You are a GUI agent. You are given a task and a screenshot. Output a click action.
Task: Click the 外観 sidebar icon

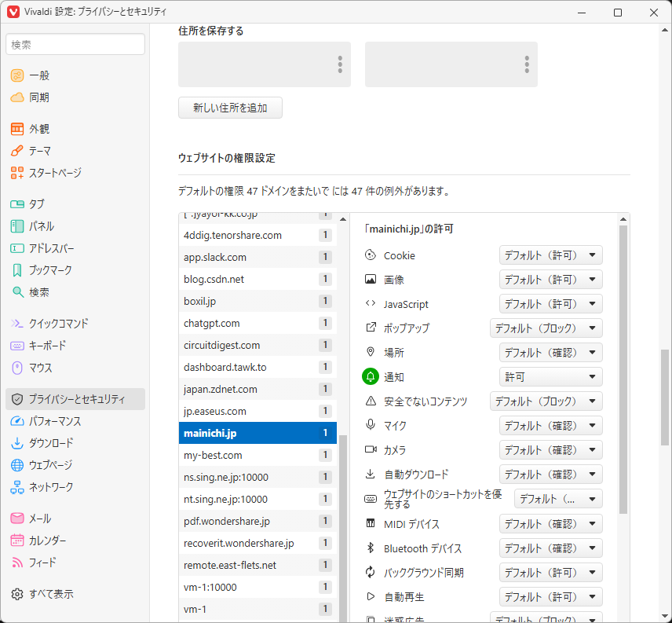(x=17, y=129)
